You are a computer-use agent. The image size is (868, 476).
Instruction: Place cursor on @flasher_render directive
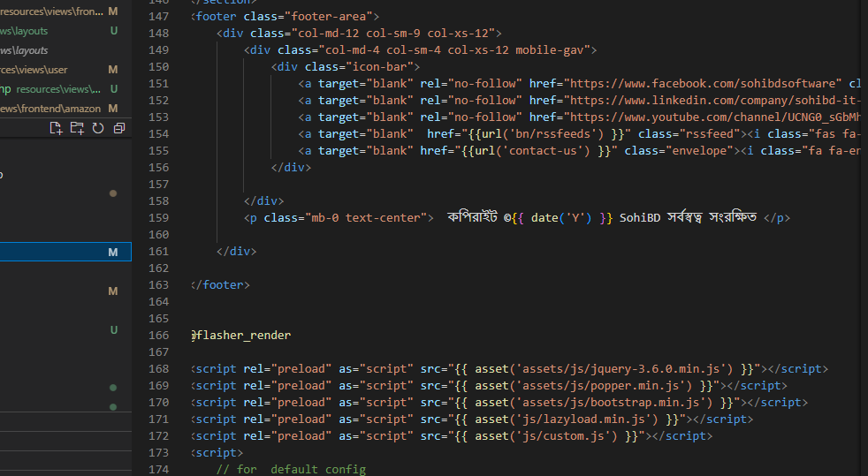tap(240, 335)
